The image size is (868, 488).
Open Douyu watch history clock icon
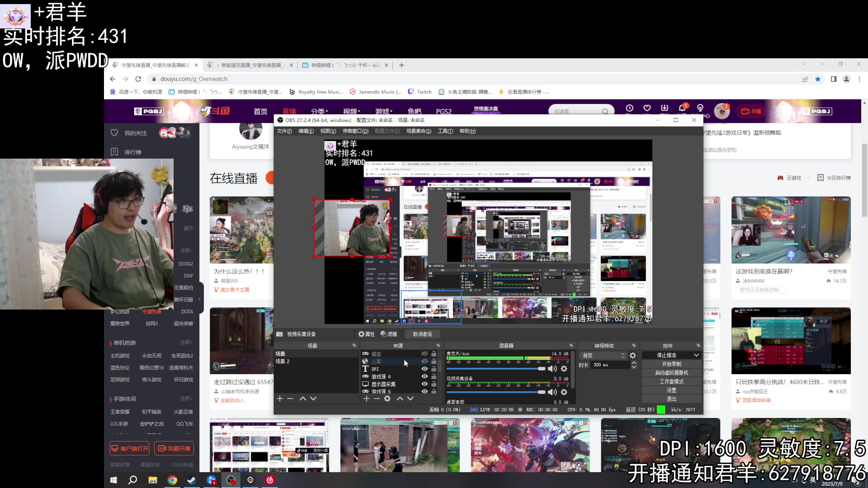pos(629,108)
